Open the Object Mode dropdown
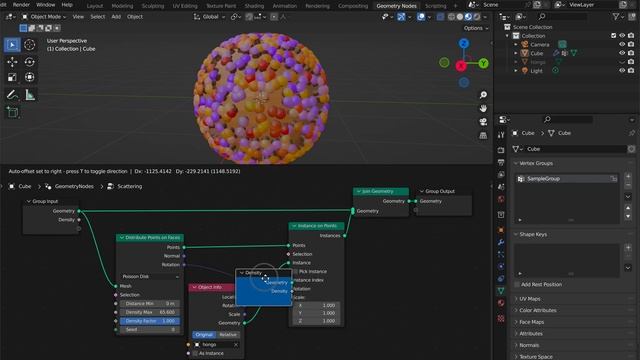The height and width of the screenshot is (360, 640). pyautogui.click(x=44, y=17)
